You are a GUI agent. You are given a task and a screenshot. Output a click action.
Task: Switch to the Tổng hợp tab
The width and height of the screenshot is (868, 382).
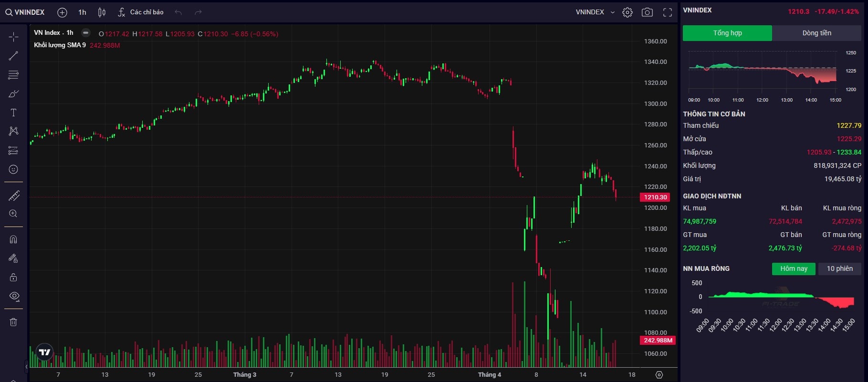pos(727,33)
